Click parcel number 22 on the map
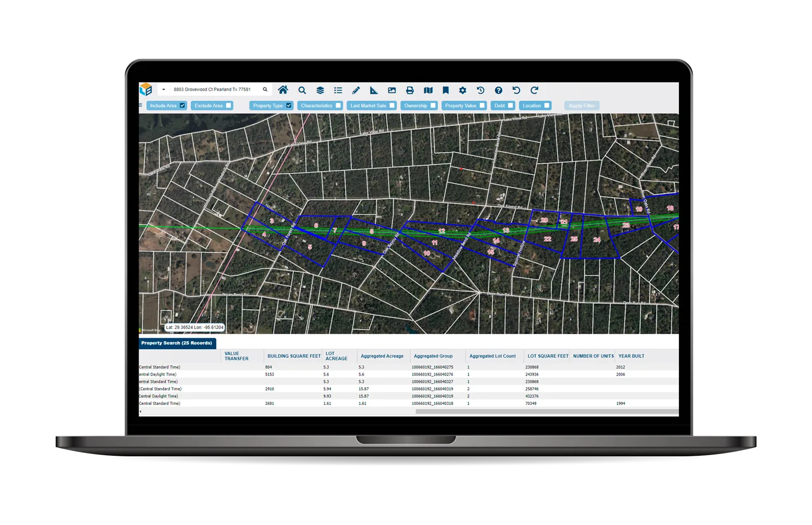This screenshot has height=525, width=812. pos(548,239)
